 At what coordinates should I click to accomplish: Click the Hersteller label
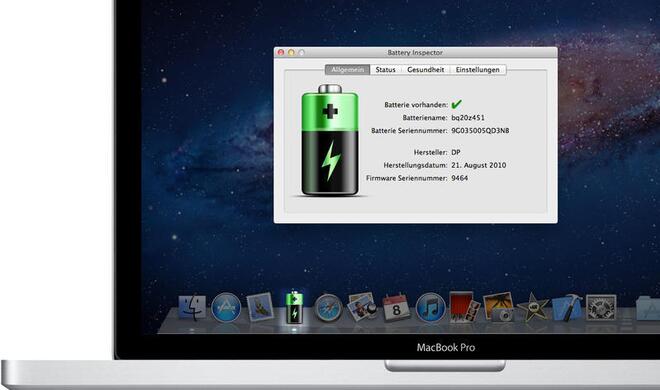tap(431, 152)
